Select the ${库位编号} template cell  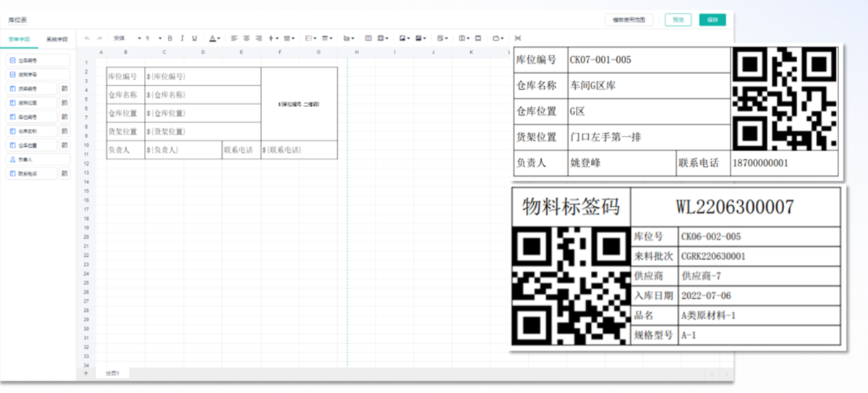tap(166, 76)
